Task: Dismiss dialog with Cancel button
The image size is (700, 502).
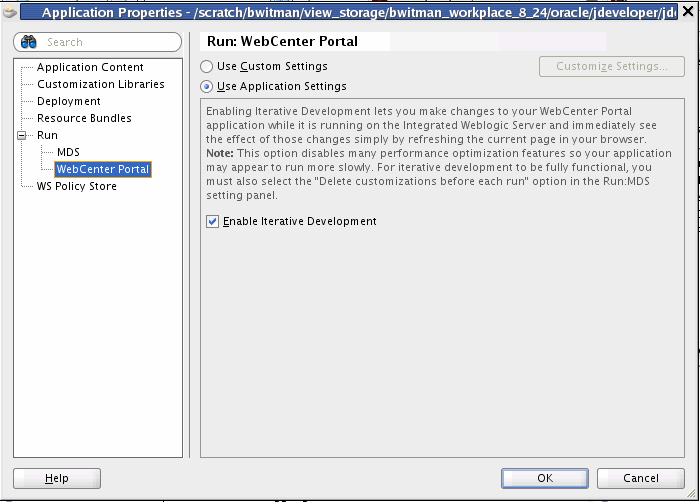Action: click(x=641, y=478)
